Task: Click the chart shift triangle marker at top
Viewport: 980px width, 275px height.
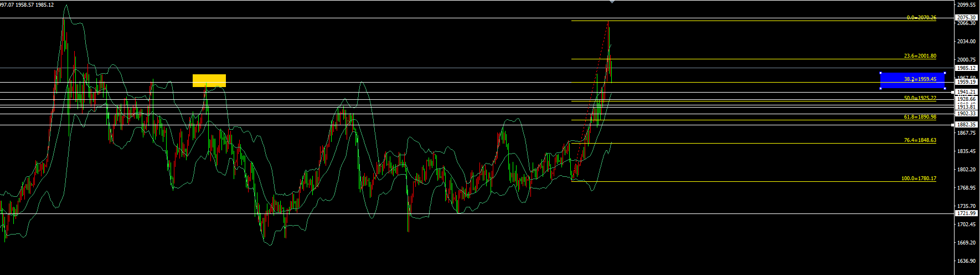Action: [611, 2]
